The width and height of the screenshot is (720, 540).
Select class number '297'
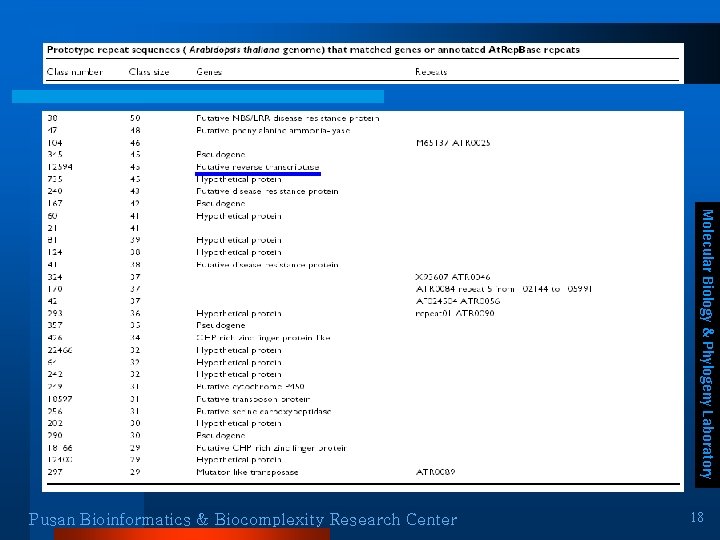tap(55, 472)
